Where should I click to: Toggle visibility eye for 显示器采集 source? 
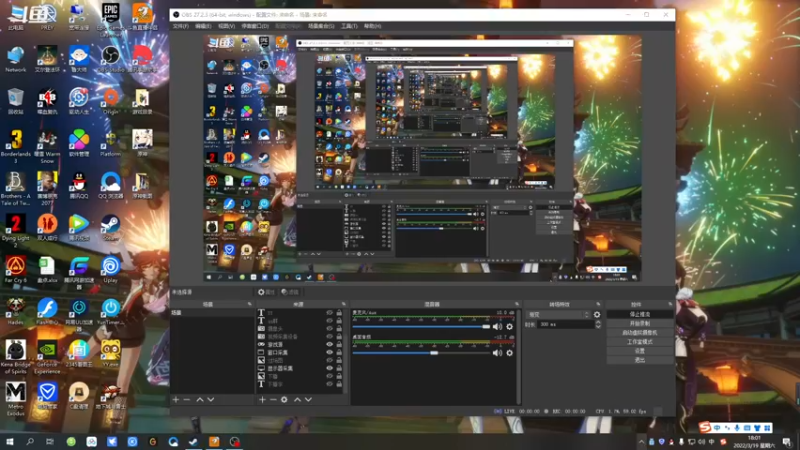coord(330,368)
